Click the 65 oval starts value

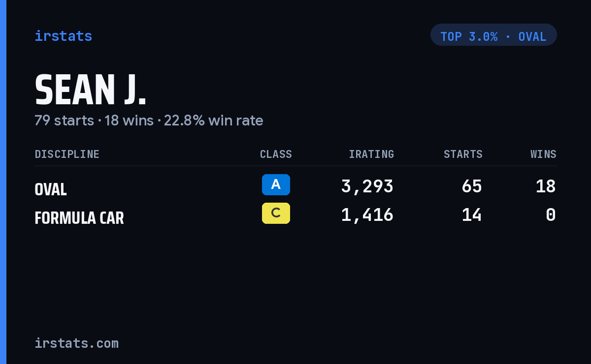472,186
